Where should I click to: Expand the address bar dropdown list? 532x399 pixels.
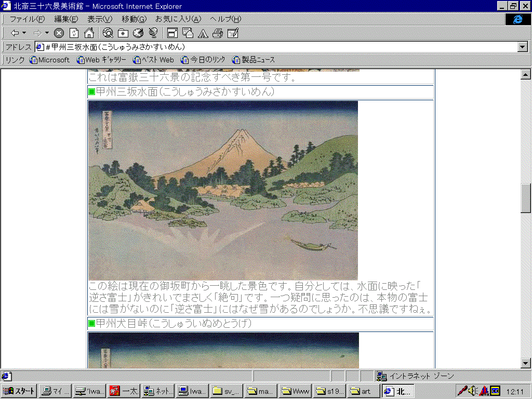[523, 47]
